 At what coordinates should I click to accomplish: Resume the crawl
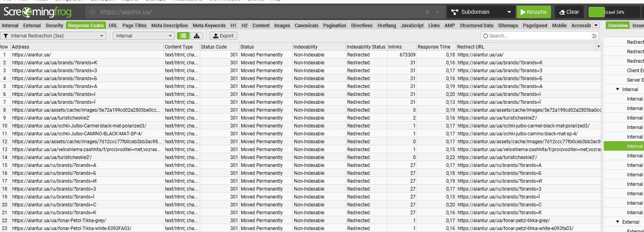point(534,12)
